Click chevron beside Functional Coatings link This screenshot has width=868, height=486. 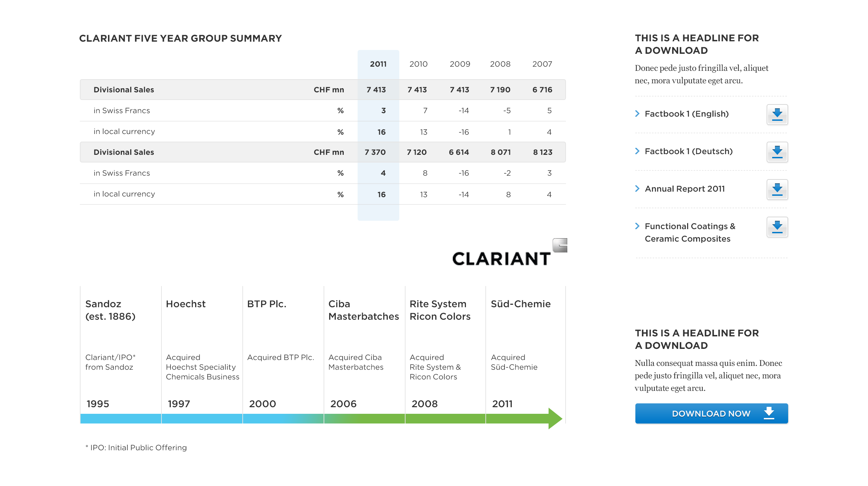click(637, 226)
